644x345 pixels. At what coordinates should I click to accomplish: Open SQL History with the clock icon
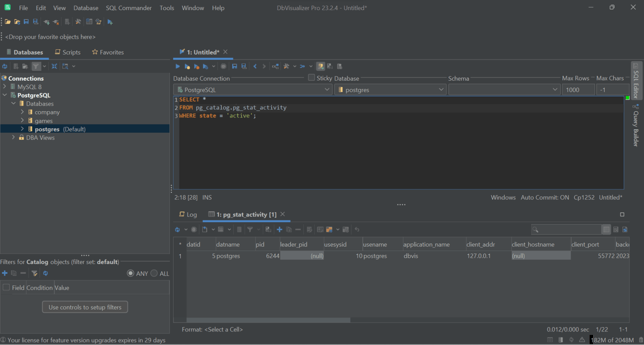(x=98, y=22)
